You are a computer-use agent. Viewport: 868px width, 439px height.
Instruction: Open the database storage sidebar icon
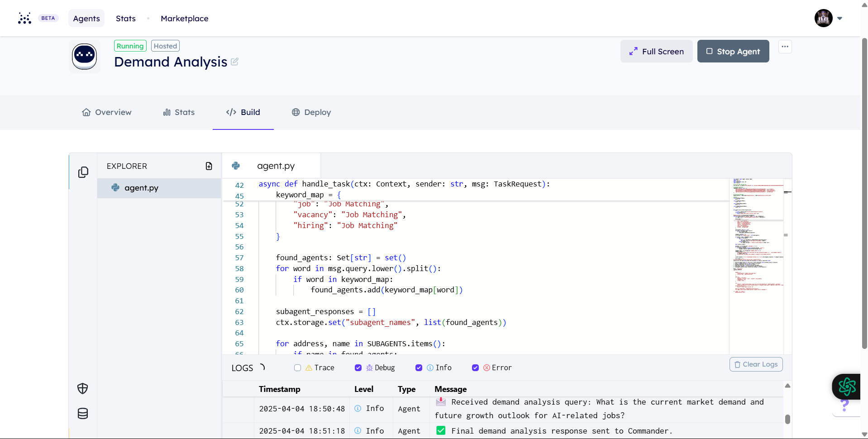click(83, 413)
